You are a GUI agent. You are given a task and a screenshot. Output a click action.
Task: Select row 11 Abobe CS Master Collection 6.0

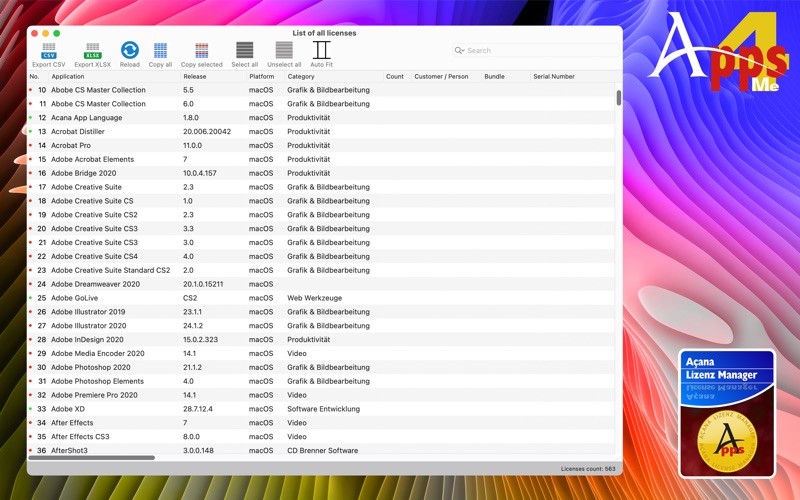coord(321,104)
